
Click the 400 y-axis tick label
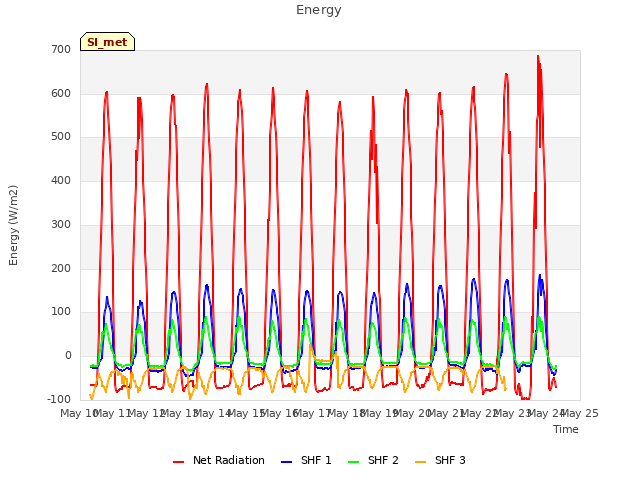point(61,180)
